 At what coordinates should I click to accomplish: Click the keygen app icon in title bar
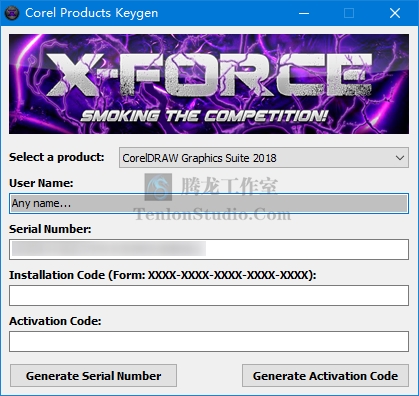[x=12, y=13]
